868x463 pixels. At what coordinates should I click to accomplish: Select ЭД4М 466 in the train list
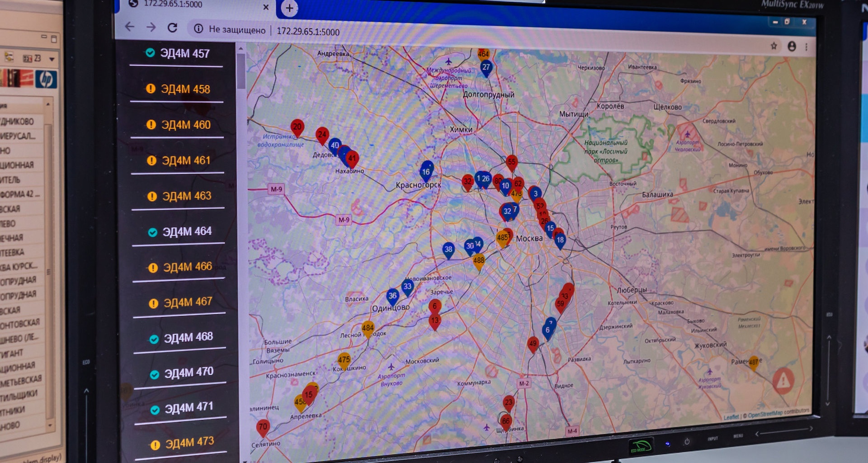coord(187,267)
